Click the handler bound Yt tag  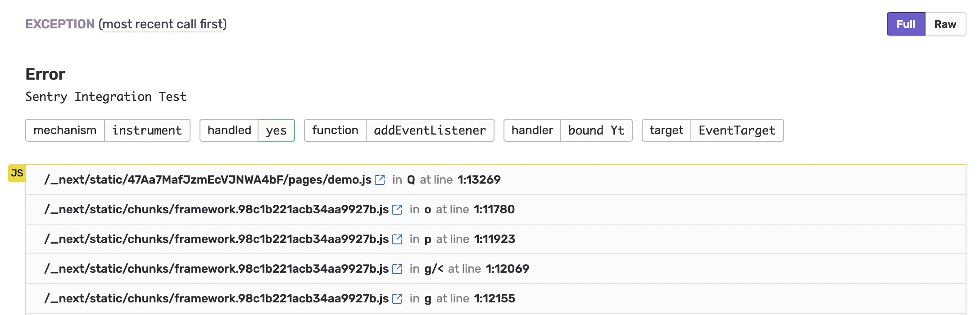pos(567,130)
